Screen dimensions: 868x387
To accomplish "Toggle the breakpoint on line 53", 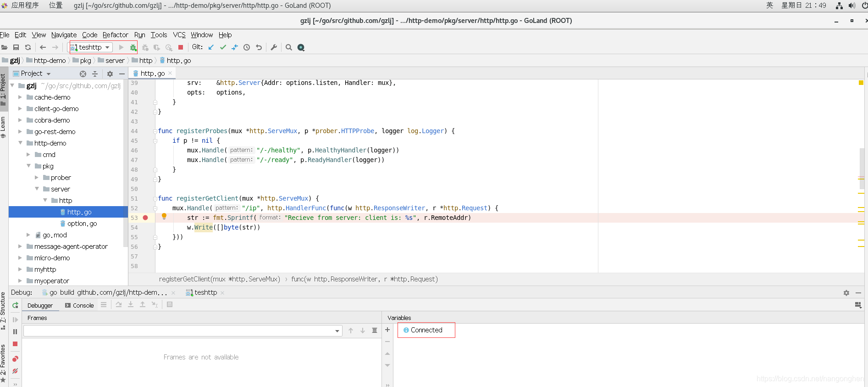I will [145, 218].
